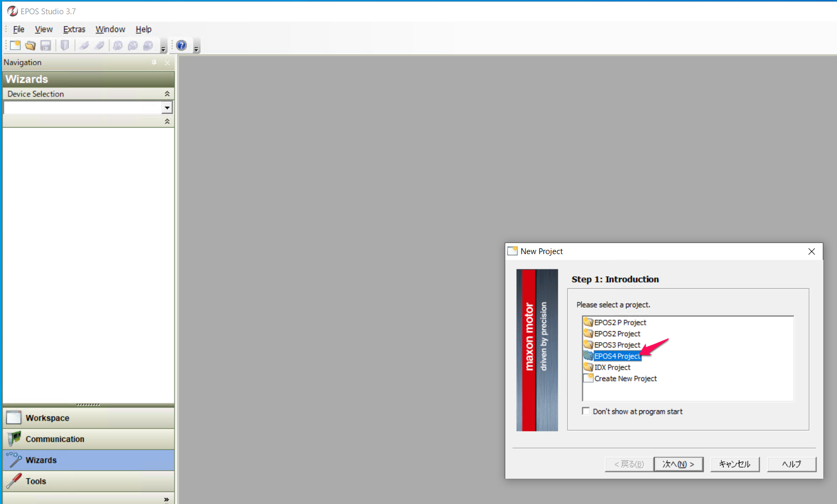This screenshot has width=837, height=504.
Task: Click the Save floppy disk icon
Action: coord(46,45)
